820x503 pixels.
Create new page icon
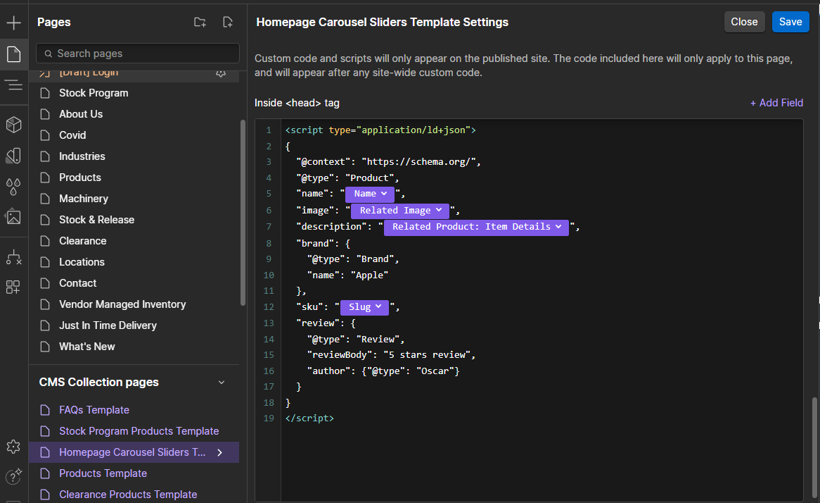[227, 22]
